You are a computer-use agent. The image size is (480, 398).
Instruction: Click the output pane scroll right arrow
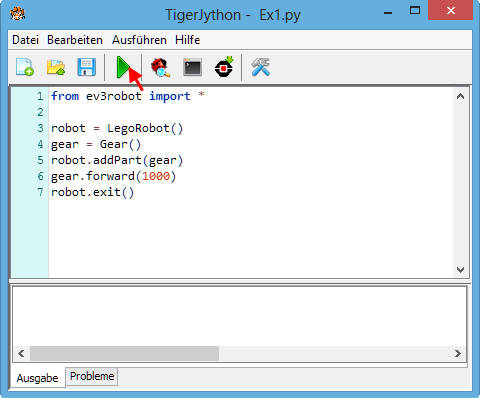pyautogui.click(x=458, y=353)
